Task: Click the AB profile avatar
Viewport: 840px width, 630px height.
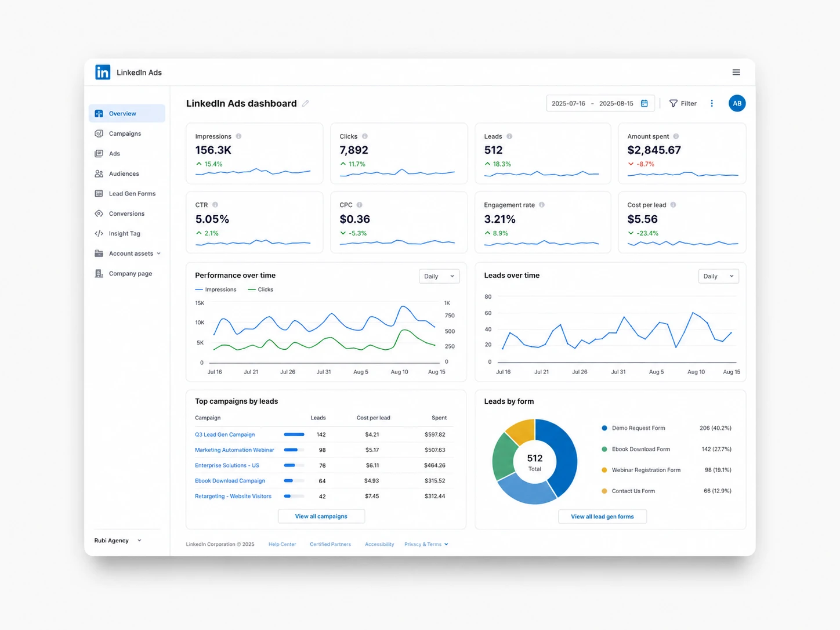Action: point(737,103)
